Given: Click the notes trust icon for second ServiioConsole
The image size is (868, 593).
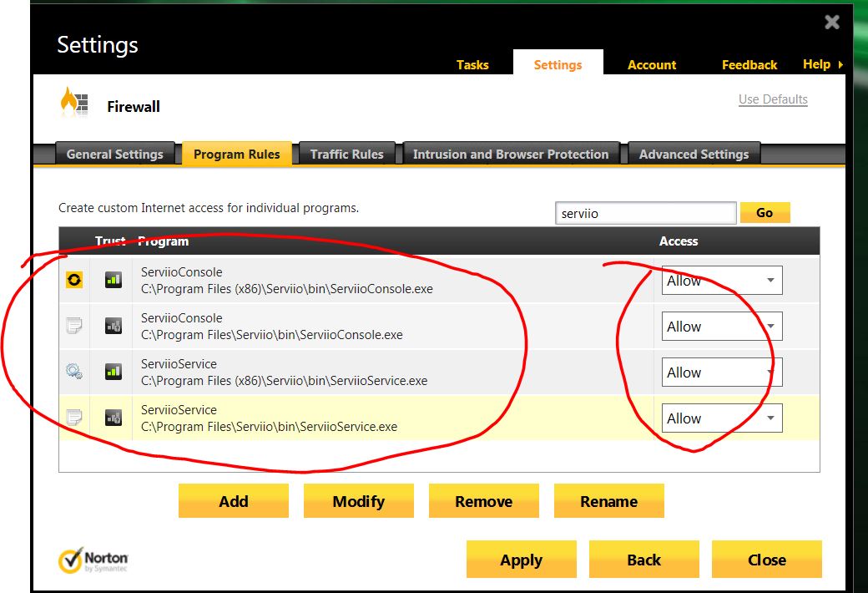Looking at the screenshot, I should (73, 326).
